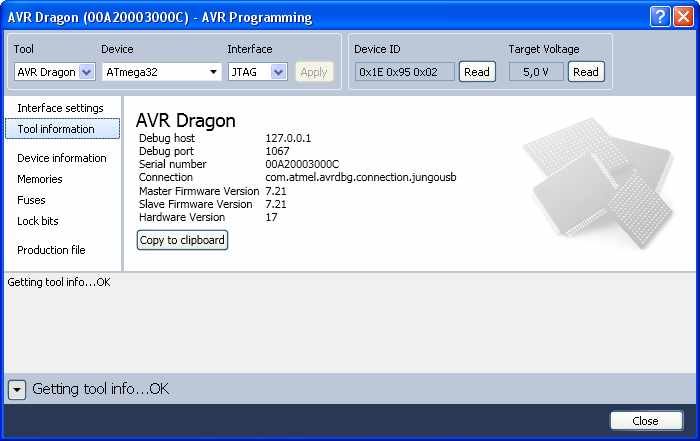Select Tool information in the sidebar
The width and height of the screenshot is (700, 441).
tap(62, 129)
